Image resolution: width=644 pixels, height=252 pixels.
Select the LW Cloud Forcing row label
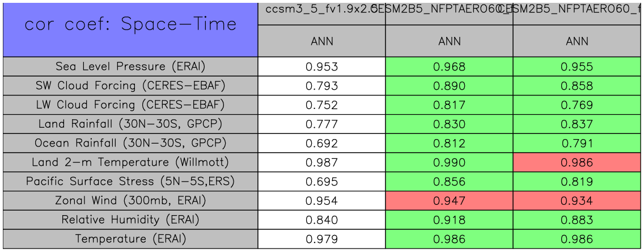[130, 105]
